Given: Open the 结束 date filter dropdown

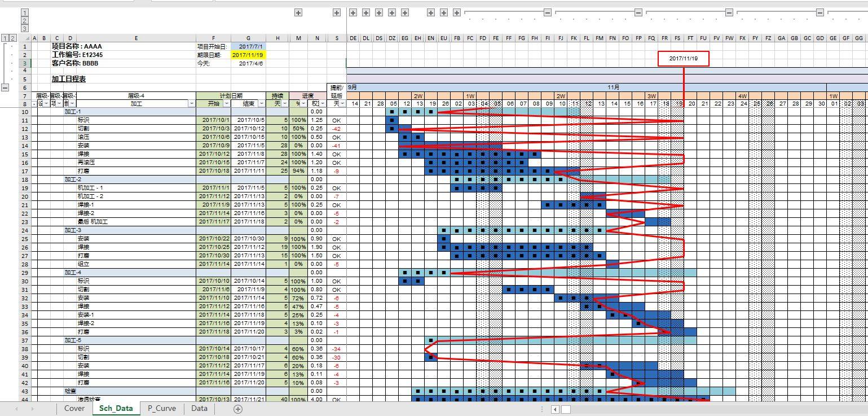Looking at the screenshot, I should point(262,104).
